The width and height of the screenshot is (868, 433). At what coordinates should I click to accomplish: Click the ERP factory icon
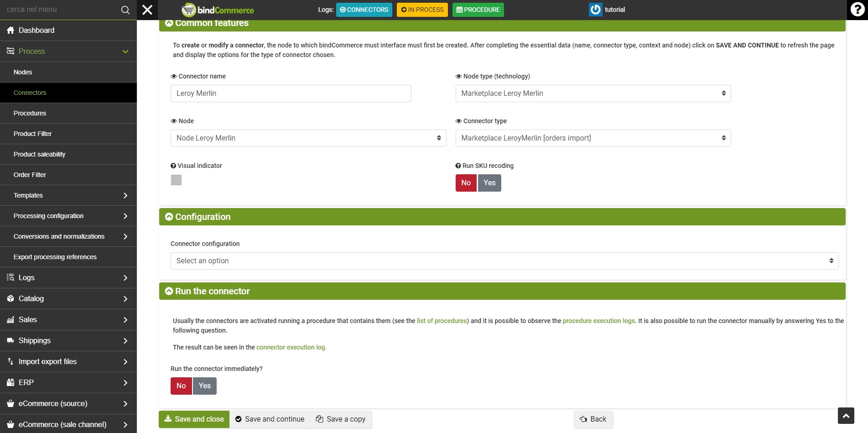[10, 382]
